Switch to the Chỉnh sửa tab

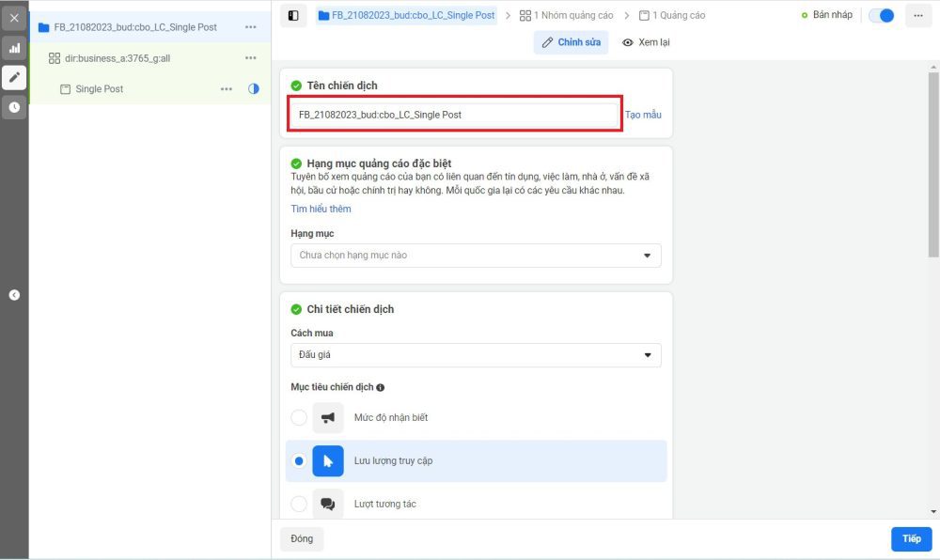[x=571, y=42]
